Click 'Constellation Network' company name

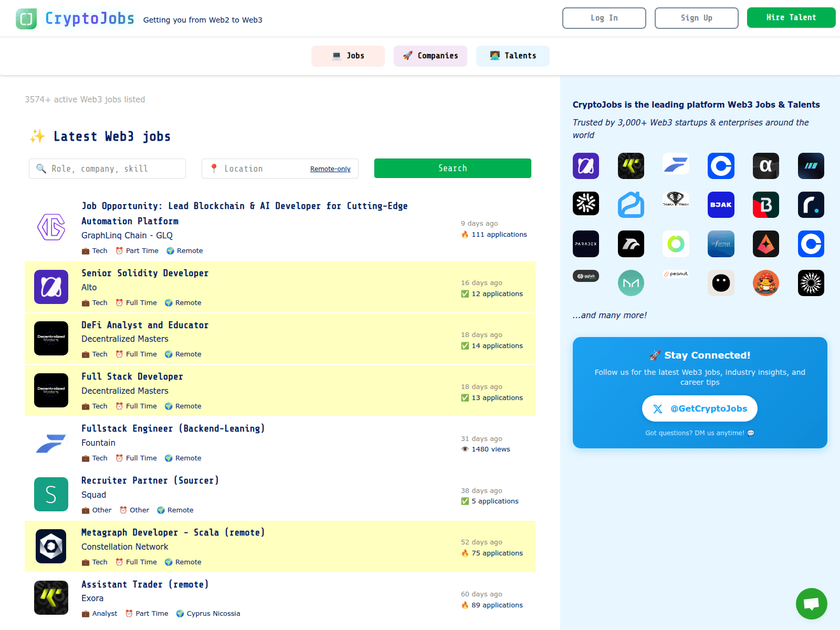(125, 547)
